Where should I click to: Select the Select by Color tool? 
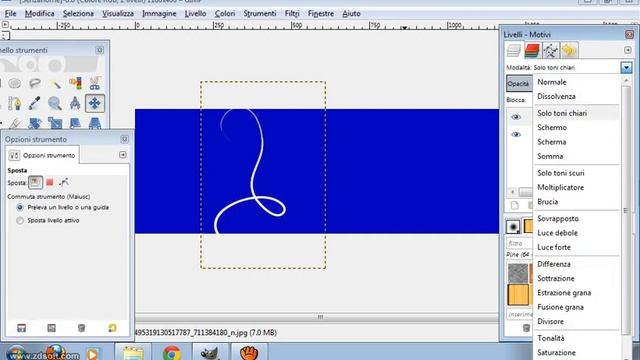[x=75, y=83]
